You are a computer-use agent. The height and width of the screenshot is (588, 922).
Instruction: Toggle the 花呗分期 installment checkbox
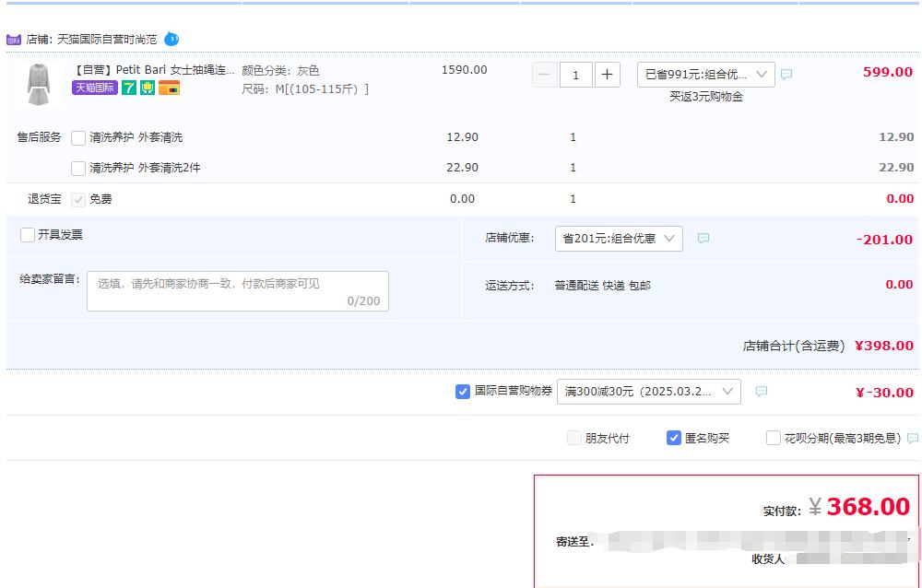[x=774, y=438]
